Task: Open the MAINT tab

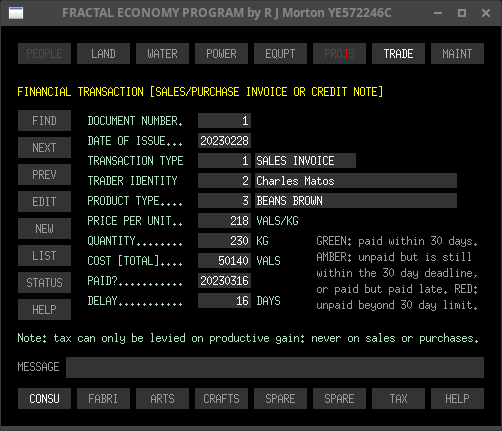Action: 457,53
